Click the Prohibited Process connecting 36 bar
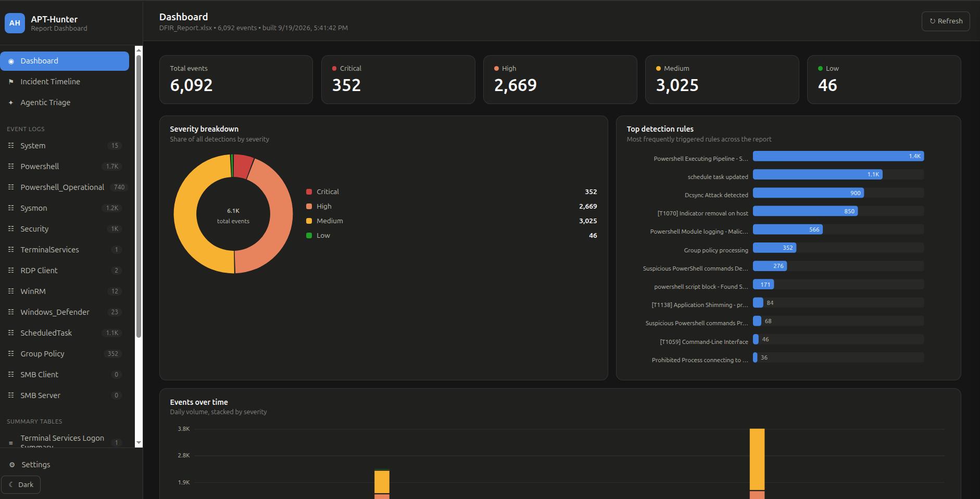The image size is (980, 499). [755, 357]
